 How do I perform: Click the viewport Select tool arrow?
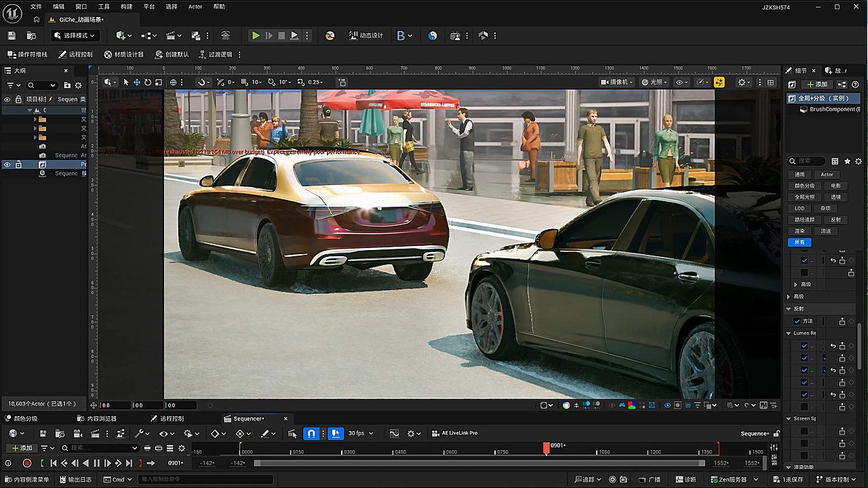pyautogui.click(x=126, y=82)
